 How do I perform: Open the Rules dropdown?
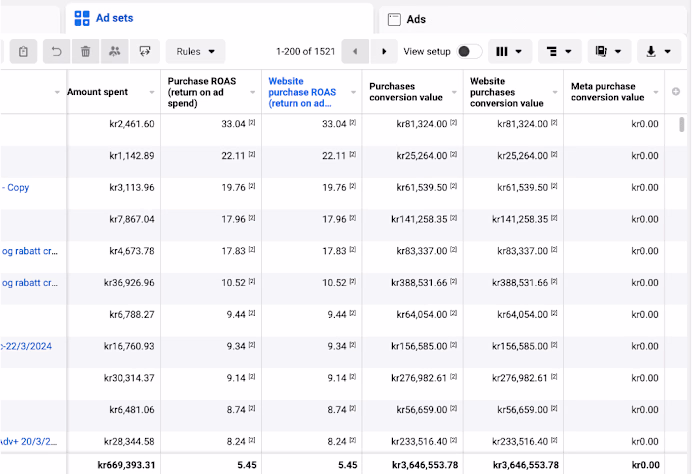pos(195,51)
